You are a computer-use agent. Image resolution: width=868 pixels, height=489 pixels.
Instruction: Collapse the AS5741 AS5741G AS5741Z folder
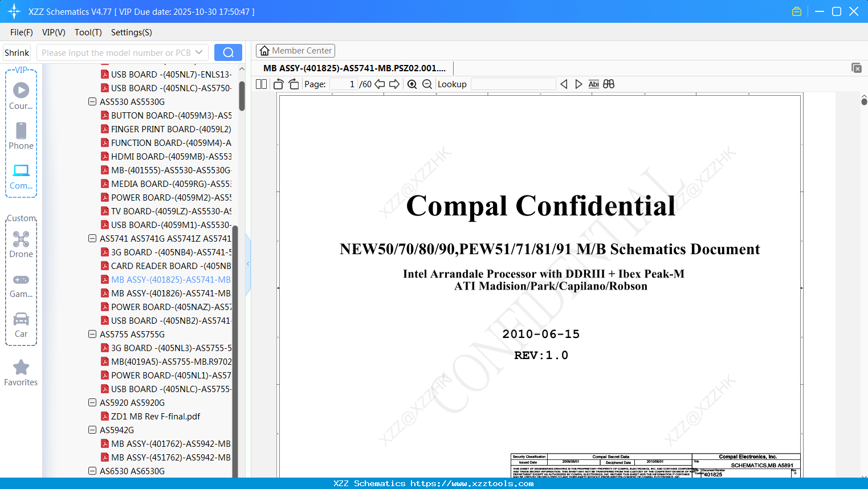(x=92, y=239)
